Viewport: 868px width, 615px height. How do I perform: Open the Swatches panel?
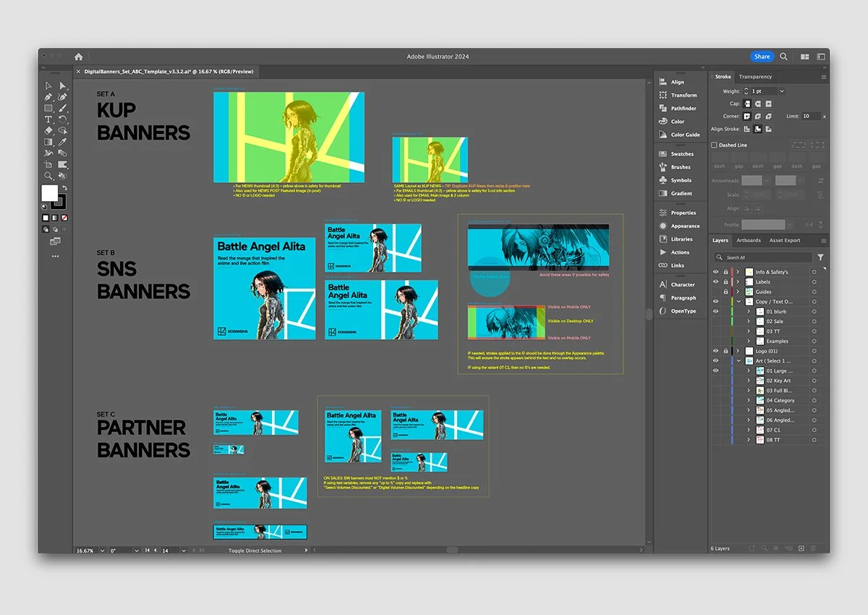click(x=676, y=154)
